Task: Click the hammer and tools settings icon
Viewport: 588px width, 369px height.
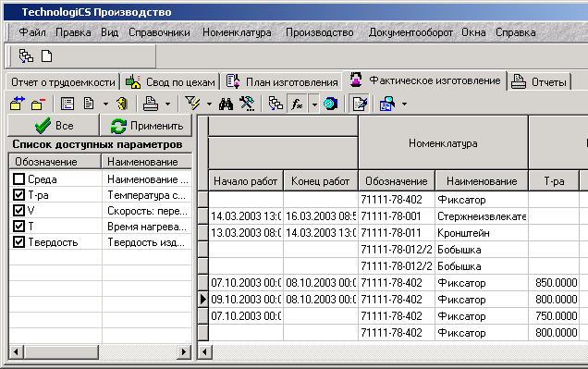Action: [x=247, y=104]
